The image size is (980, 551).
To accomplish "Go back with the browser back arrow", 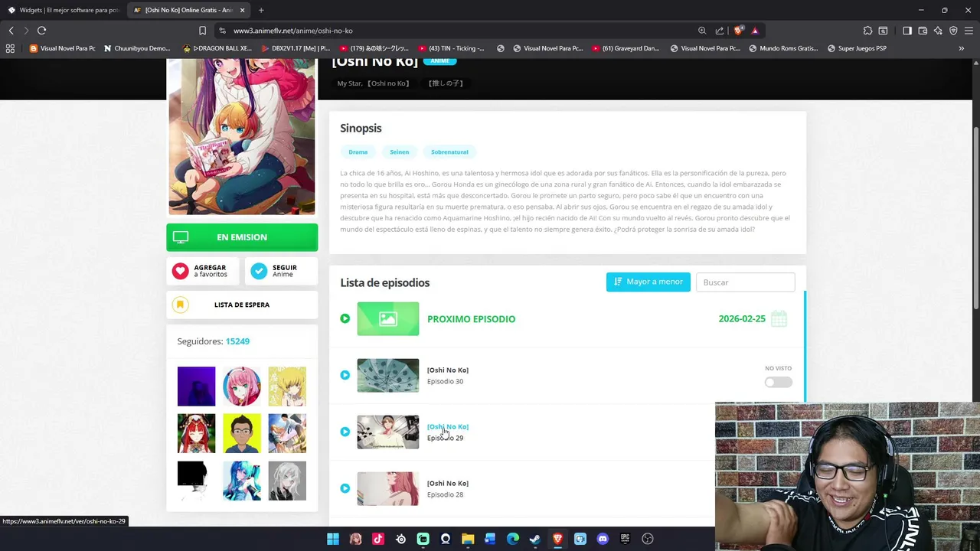I will [x=11, y=31].
